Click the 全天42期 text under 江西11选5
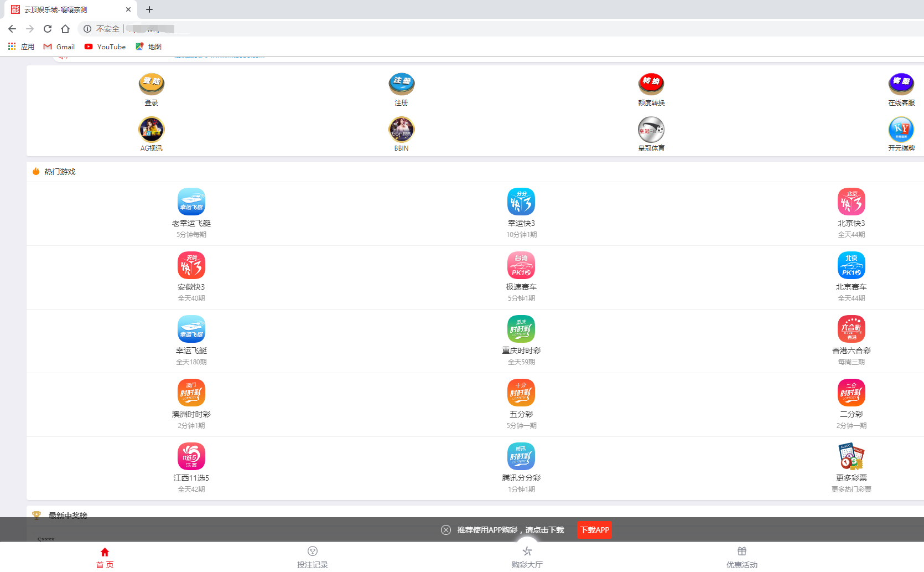924x572 pixels. point(191,489)
